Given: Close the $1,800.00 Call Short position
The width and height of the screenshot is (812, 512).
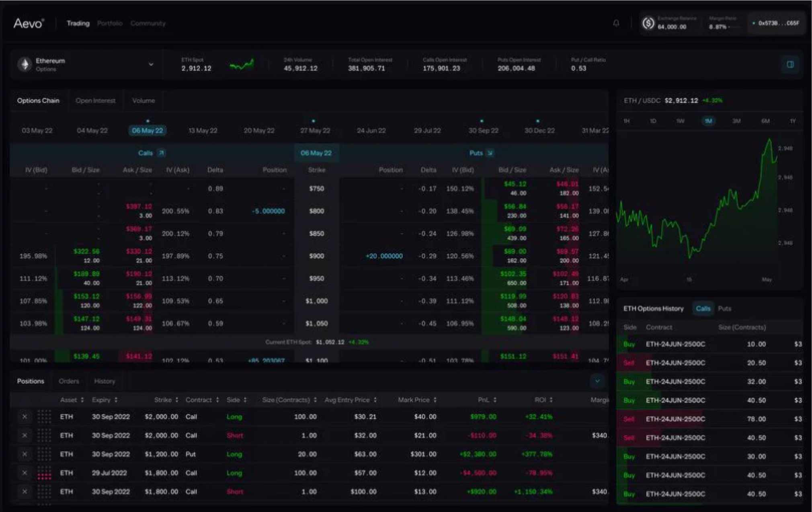Looking at the screenshot, I should [x=25, y=491].
